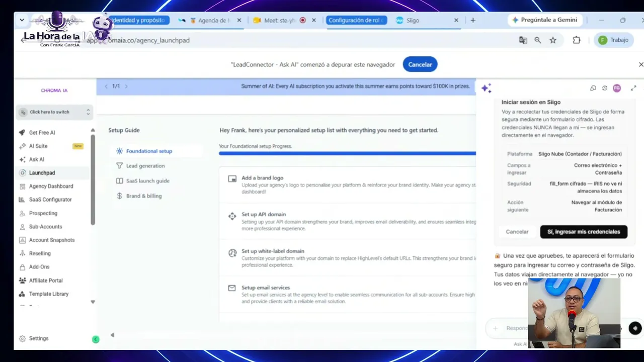Click 'Pregúntale a Gemini' button

(545, 20)
